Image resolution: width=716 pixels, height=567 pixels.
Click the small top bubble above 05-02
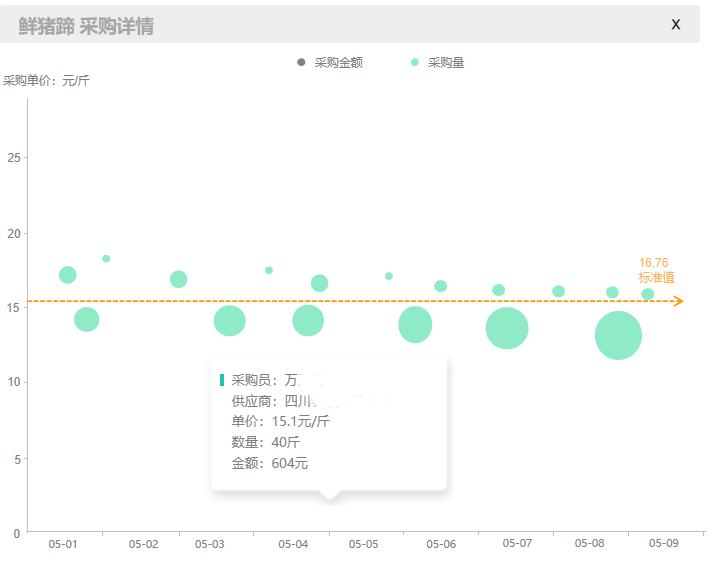coord(106,259)
